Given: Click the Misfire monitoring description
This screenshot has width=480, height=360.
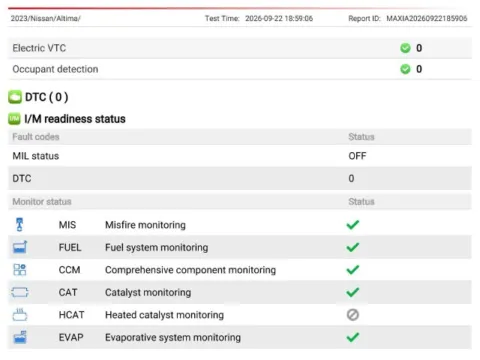Looking at the screenshot, I should tap(145, 225).
